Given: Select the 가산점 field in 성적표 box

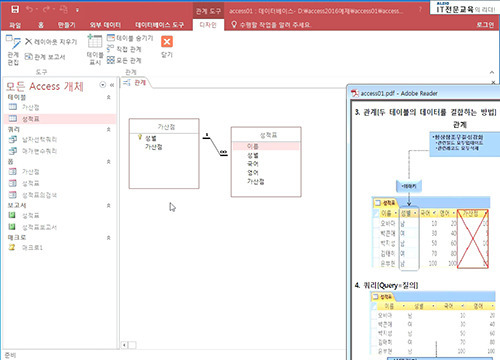Looking at the screenshot, I should 256,181.
